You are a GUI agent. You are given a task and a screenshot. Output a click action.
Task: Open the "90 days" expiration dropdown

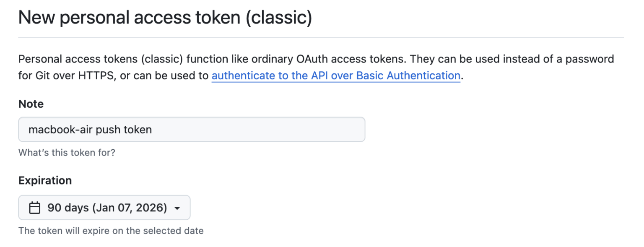click(x=104, y=208)
